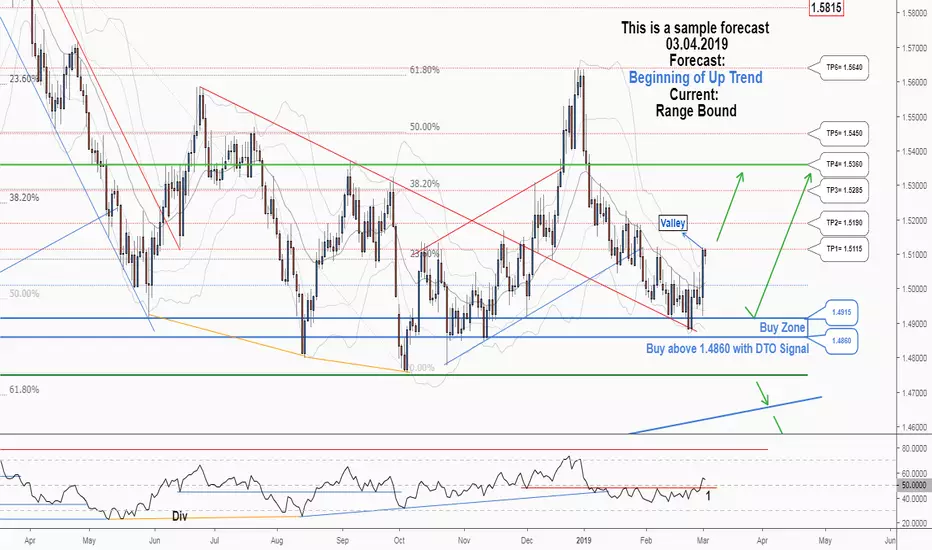Click the 1.57000 price axis label
This screenshot has height=550, width=932.
point(914,48)
